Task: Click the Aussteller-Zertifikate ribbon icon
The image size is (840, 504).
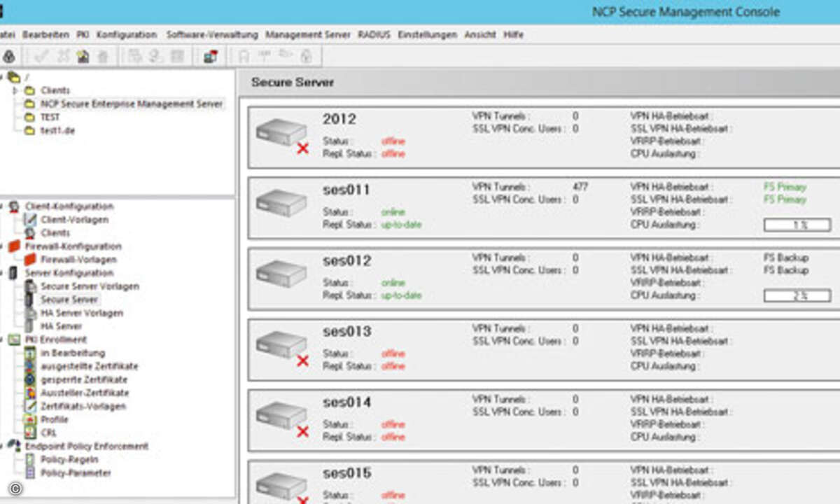Action: pyautogui.click(x=29, y=393)
